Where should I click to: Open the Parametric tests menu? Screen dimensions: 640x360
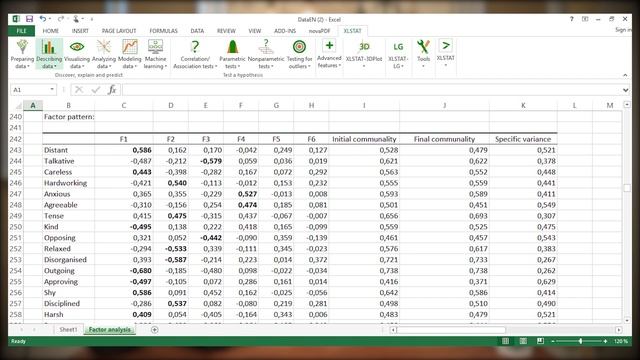coord(232,54)
